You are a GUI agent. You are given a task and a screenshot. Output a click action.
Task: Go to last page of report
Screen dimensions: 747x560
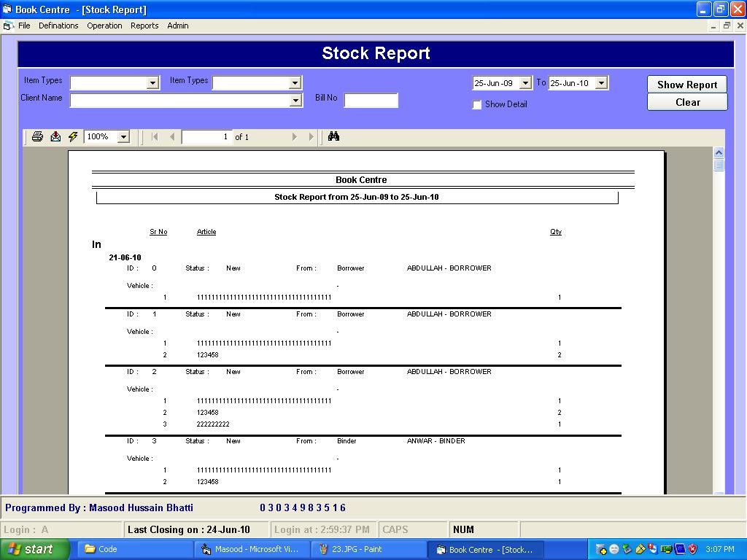click(x=311, y=136)
